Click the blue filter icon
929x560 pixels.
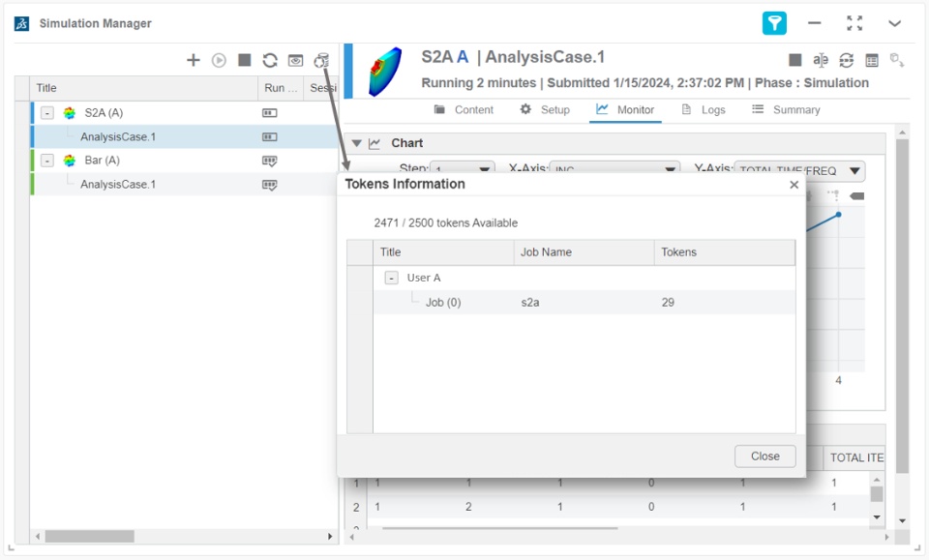tap(774, 23)
